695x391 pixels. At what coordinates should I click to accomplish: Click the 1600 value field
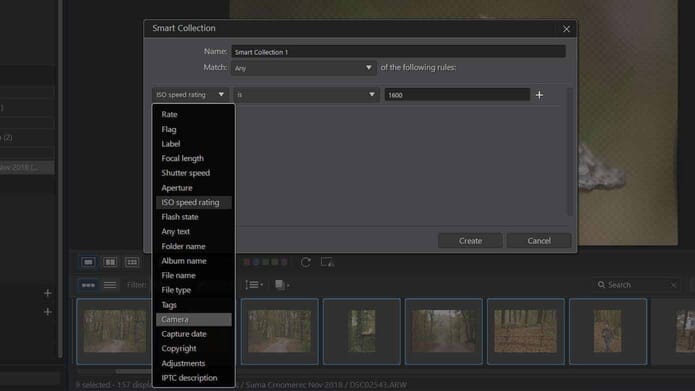[457, 94]
